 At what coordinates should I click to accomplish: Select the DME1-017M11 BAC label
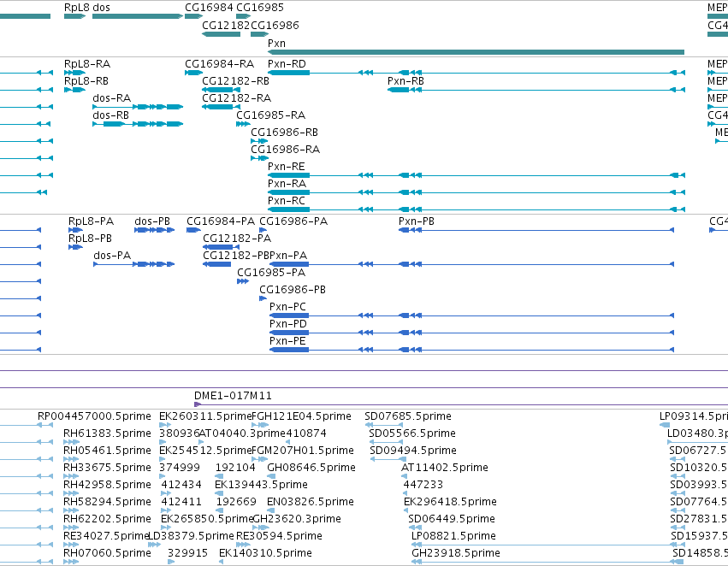(233, 396)
